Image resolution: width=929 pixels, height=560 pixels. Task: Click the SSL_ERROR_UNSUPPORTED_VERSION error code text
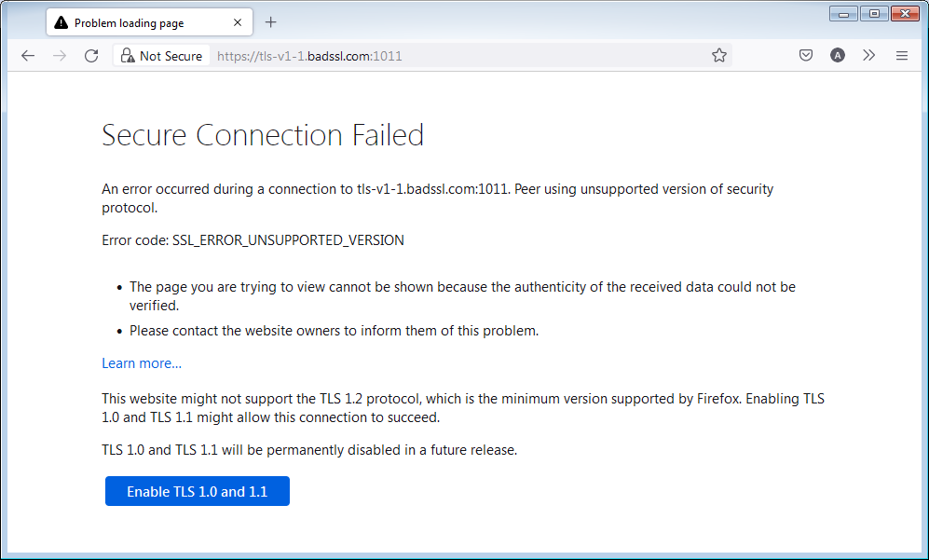pos(288,240)
